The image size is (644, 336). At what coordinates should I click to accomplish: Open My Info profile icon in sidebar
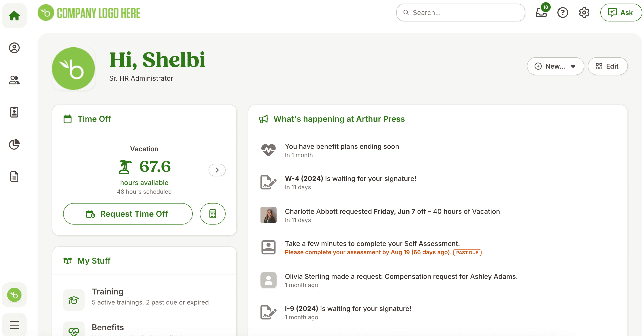pyautogui.click(x=14, y=48)
